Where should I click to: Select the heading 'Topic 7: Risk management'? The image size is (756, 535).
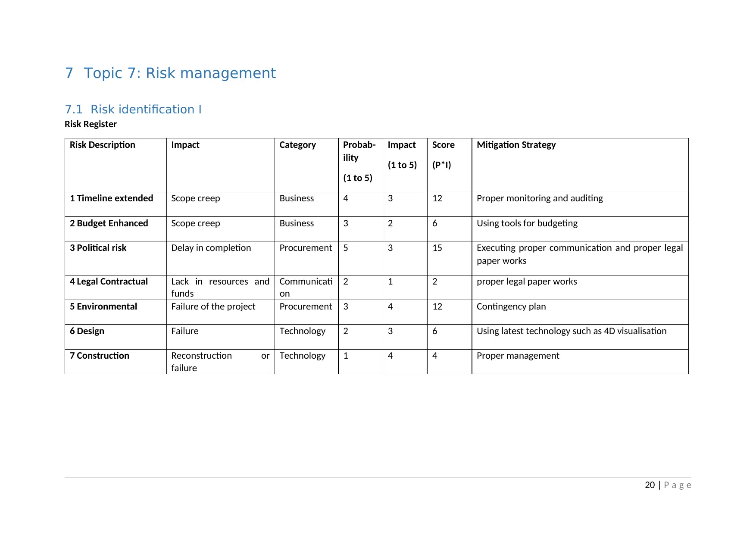pos(179,73)
